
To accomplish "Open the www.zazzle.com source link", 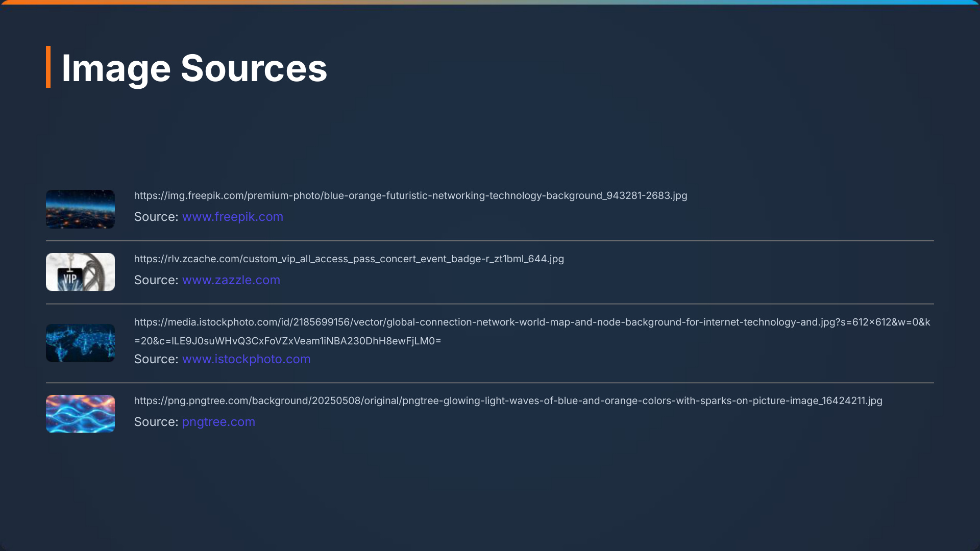I will (231, 280).
